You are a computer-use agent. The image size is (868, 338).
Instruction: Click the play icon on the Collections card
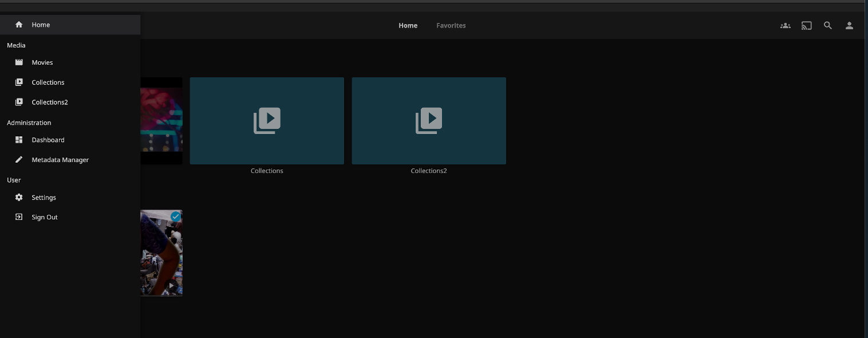tap(267, 121)
